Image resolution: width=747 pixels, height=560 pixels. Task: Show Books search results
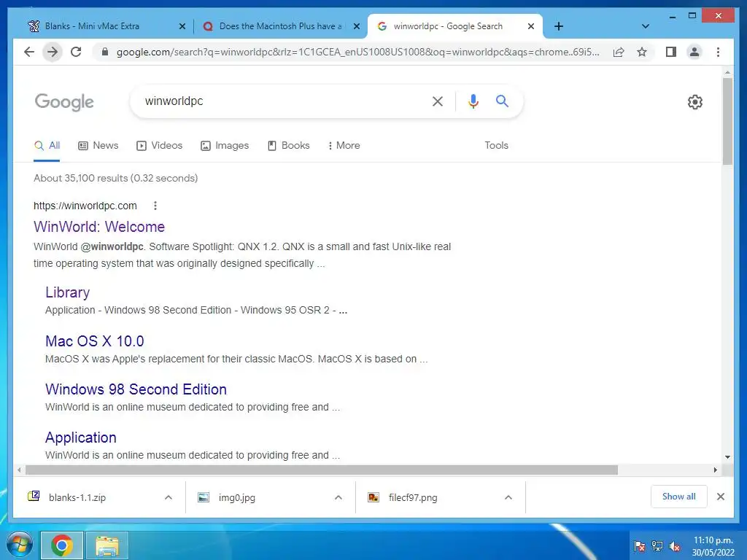tap(288, 145)
